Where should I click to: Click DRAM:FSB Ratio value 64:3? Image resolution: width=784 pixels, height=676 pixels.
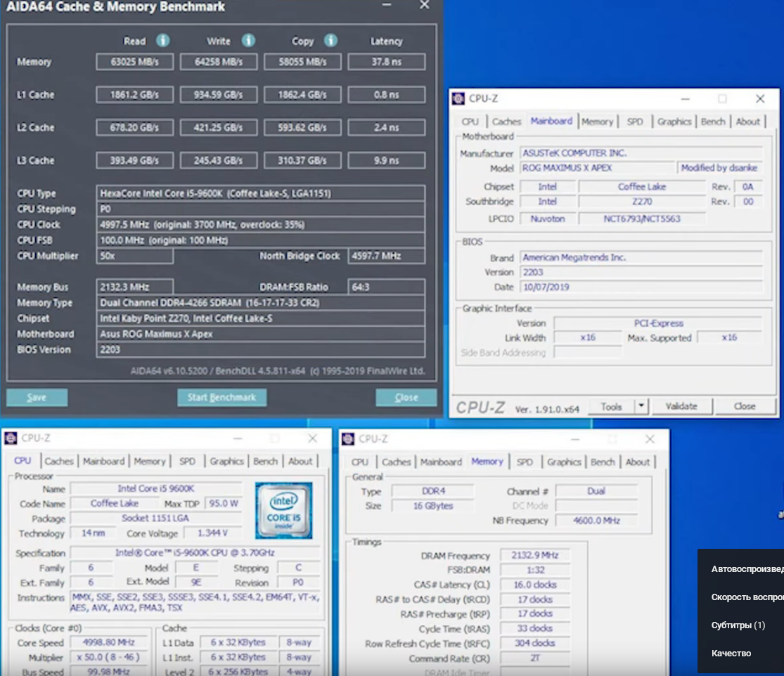(x=387, y=287)
